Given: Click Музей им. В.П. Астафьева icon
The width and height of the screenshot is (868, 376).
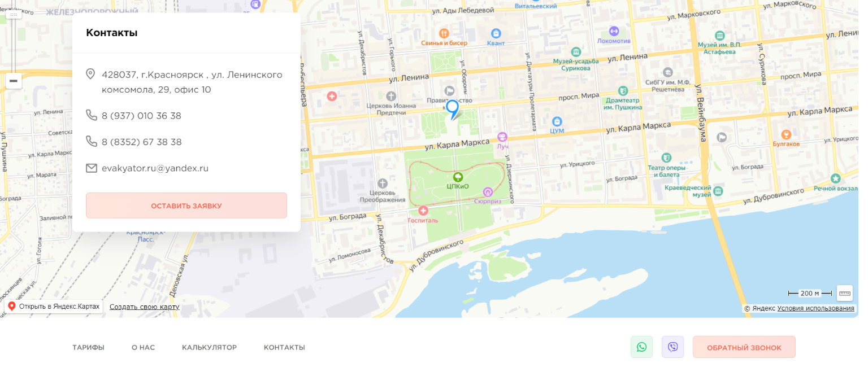Looking at the screenshot, I should point(719,34).
